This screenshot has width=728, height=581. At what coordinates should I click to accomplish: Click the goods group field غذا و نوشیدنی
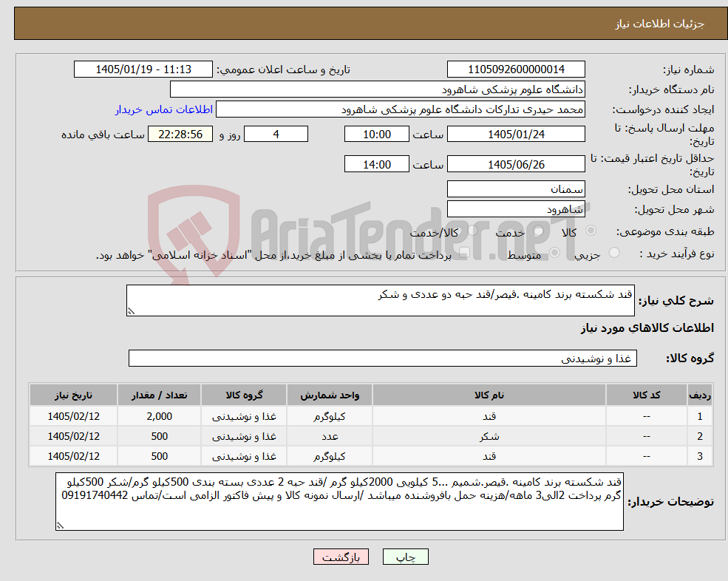[x=383, y=358]
